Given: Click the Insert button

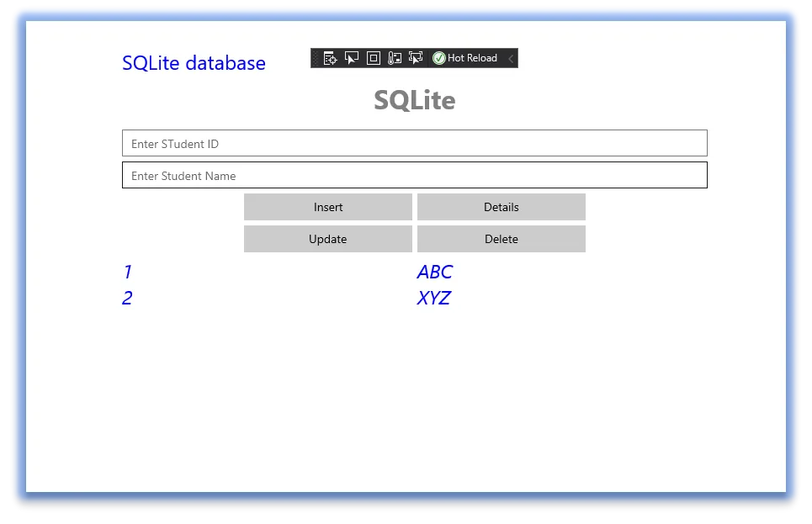Looking at the screenshot, I should [328, 207].
